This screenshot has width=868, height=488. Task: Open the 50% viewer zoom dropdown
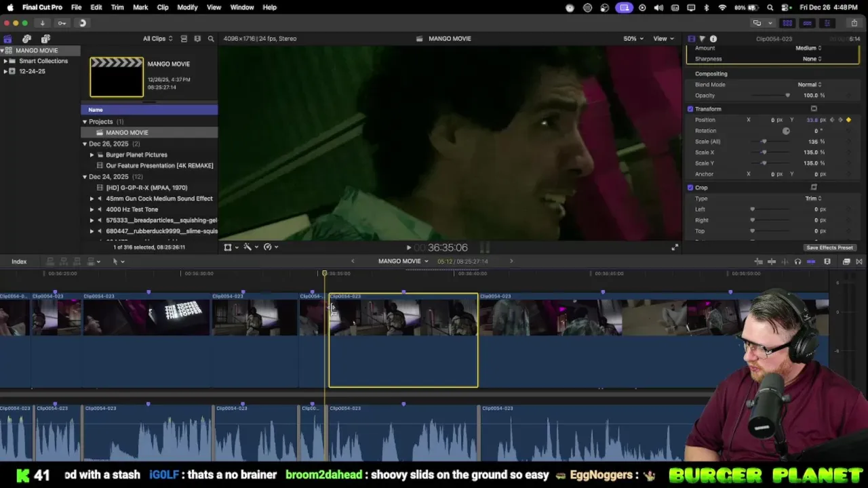pos(633,39)
